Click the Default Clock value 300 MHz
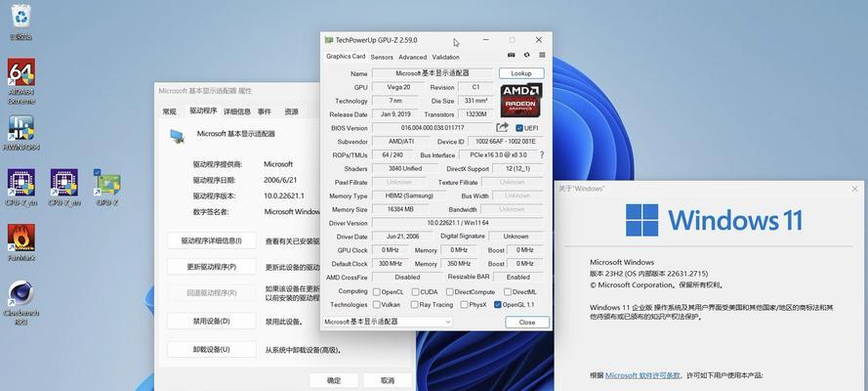 [391, 264]
